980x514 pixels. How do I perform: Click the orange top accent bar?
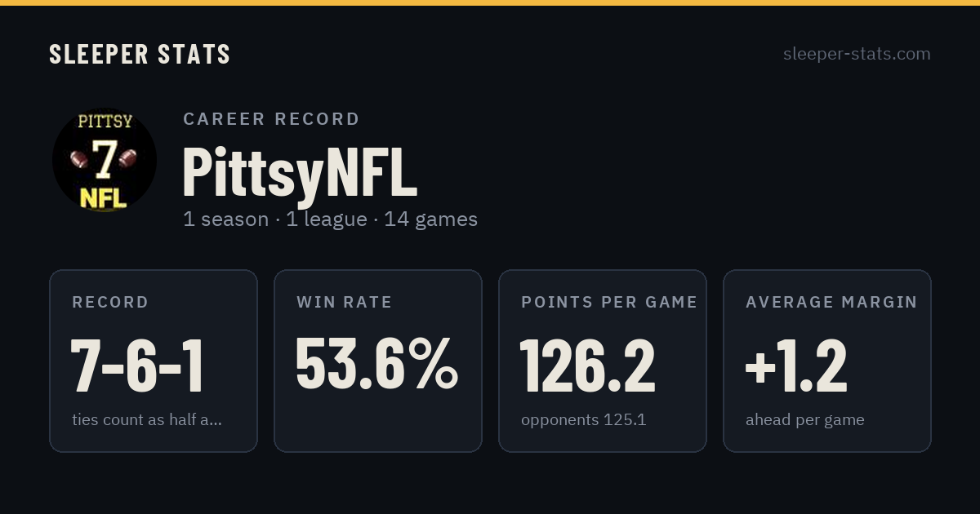tap(490, 2)
